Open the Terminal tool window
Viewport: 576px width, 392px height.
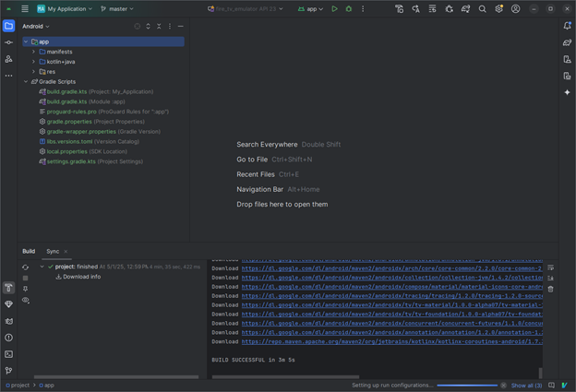[x=8, y=353]
